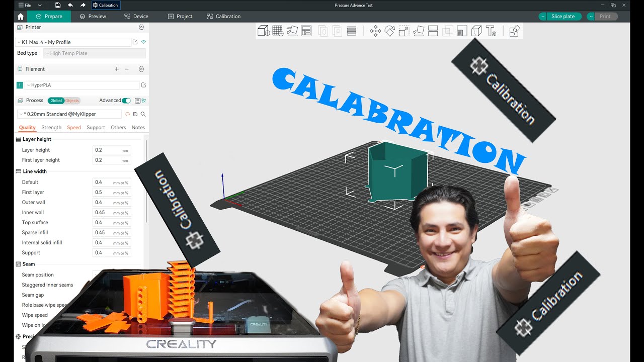Click the process settings list icon
The image size is (644, 362).
[x=137, y=101]
